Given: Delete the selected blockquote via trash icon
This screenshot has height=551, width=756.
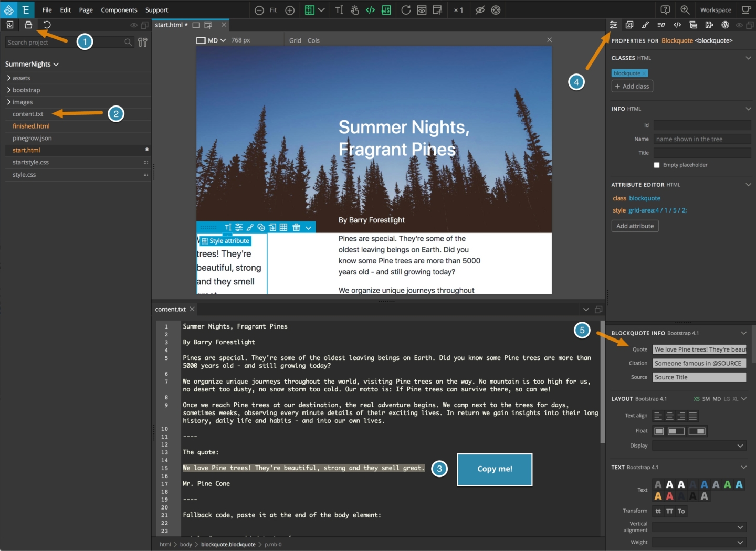Looking at the screenshot, I should pos(297,227).
